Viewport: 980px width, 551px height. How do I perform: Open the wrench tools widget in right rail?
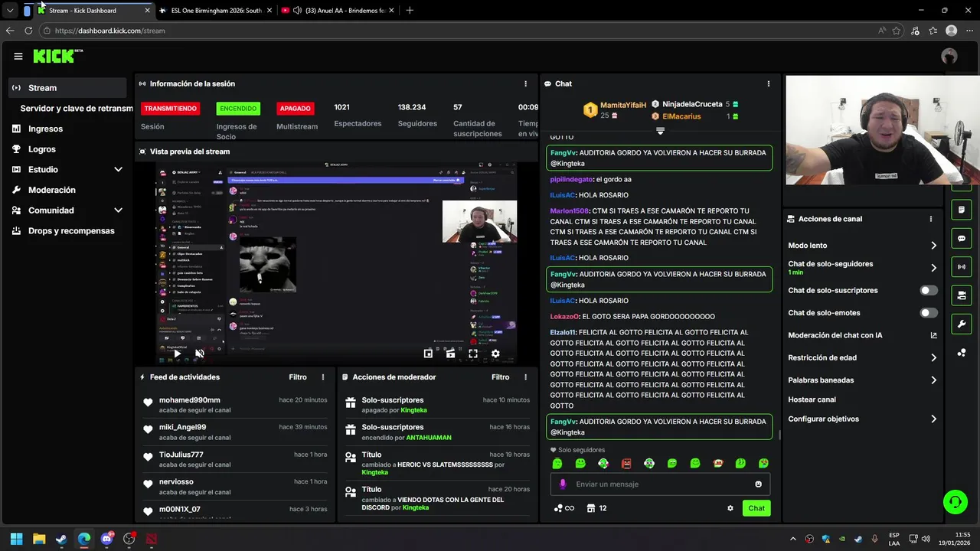tap(962, 324)
